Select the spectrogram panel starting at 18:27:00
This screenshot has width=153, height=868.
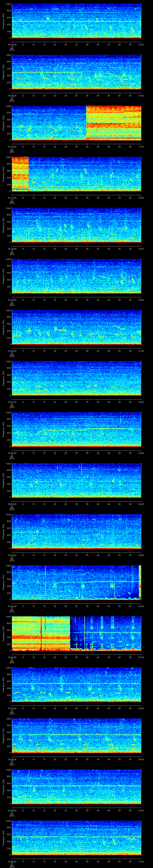tap(76, 685)
